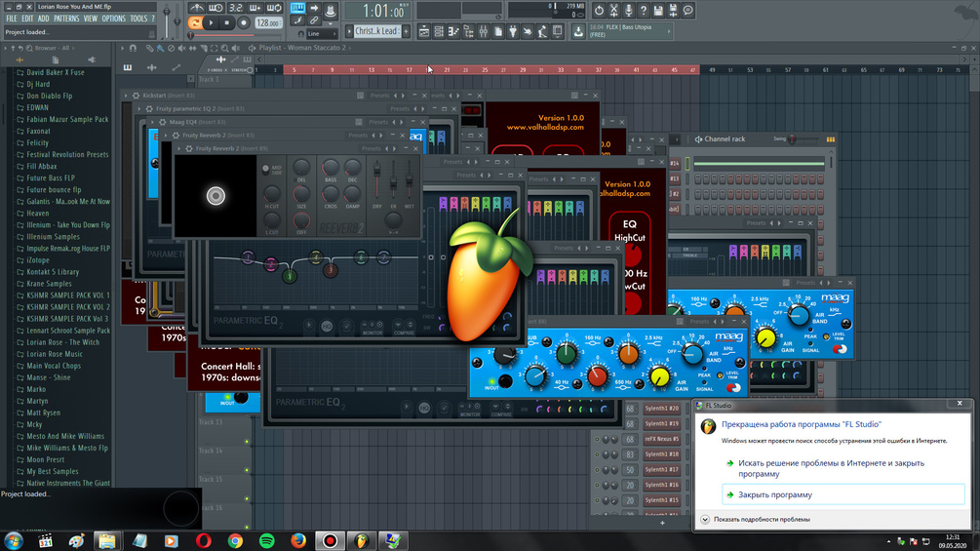Select the playlist Paint brush tool

tap(160, 48)
